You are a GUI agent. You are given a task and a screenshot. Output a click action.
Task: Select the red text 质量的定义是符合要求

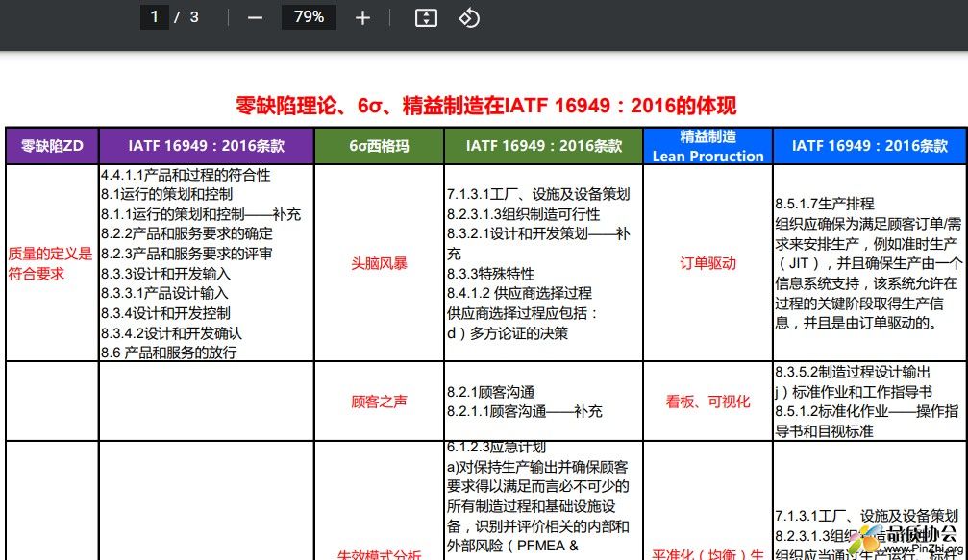(50, 263)
